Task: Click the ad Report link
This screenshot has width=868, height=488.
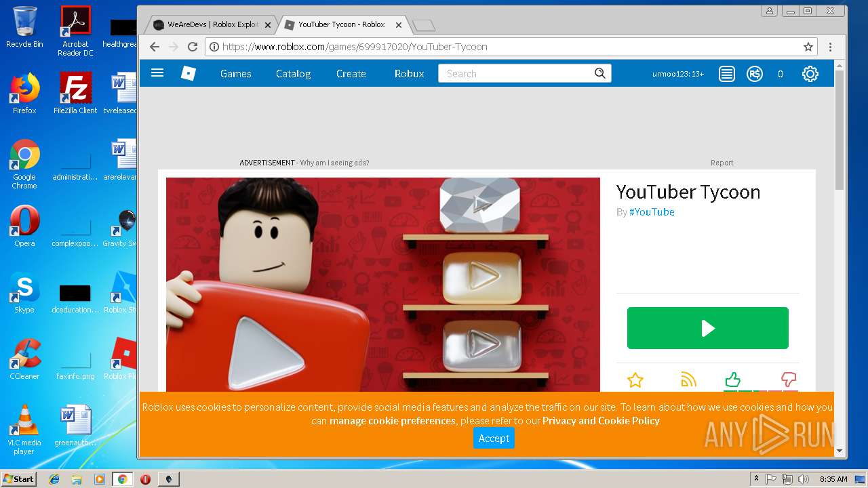Action: pos(722,163)
